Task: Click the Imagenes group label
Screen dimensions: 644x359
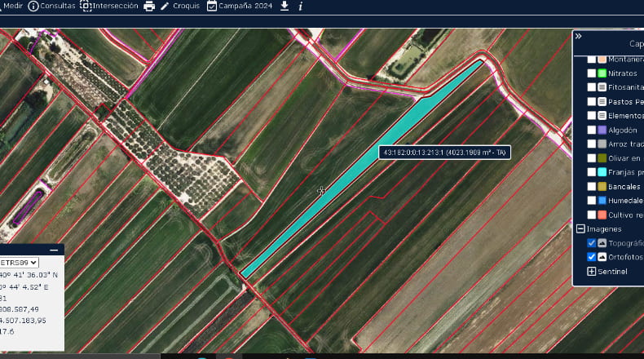Action: tap(604, 228)
